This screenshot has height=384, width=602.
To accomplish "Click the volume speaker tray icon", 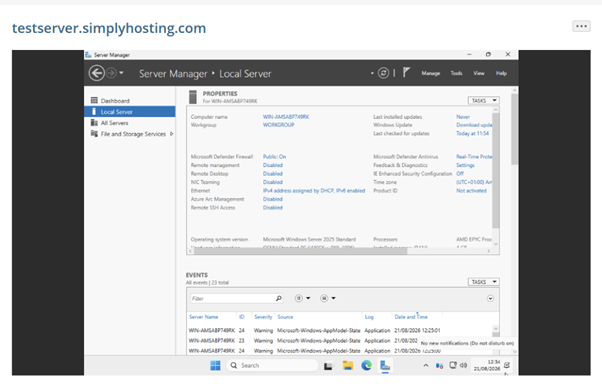I will (463, 366).
